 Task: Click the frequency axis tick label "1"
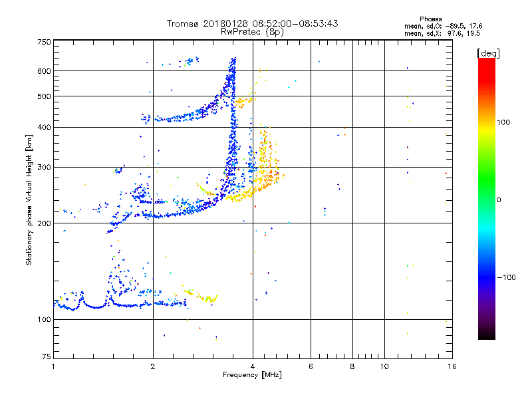click(x=53, y=366)
